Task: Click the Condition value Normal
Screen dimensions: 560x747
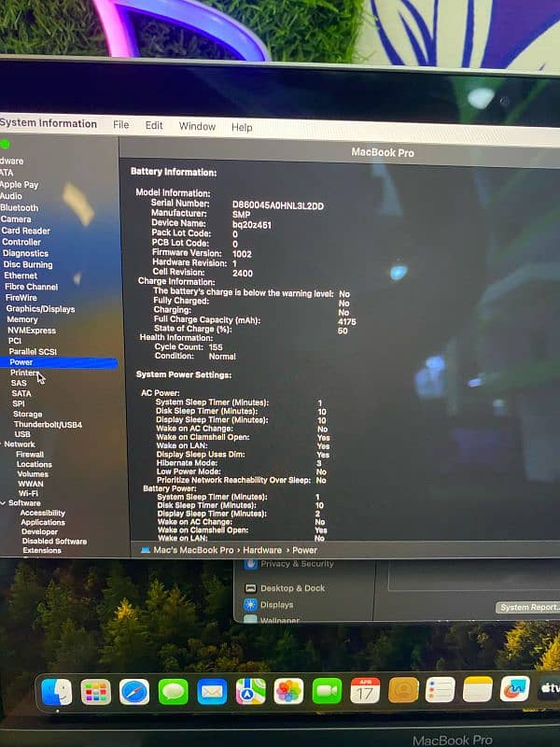Action: (222, 357)
